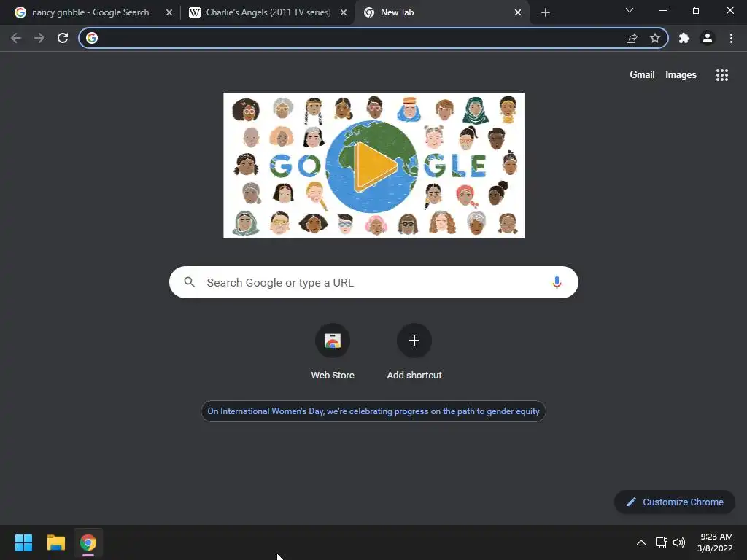Open the volume icon in the system tray

(679, 542)
